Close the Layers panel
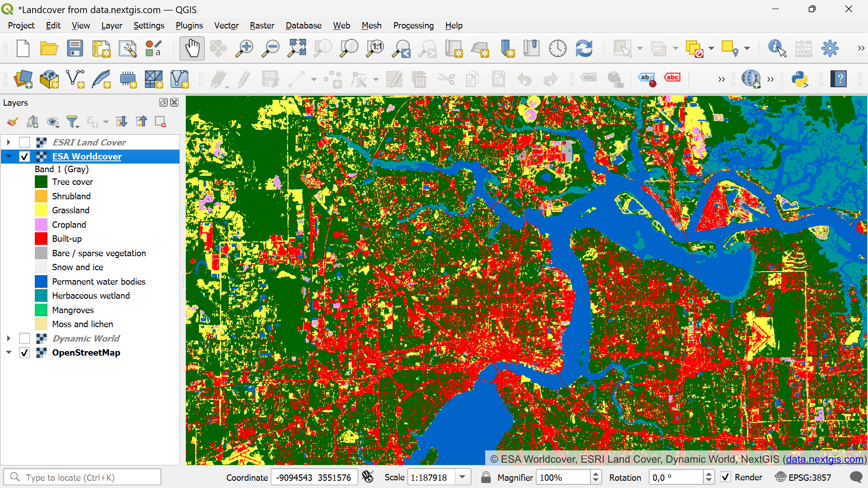 point(175,103)
